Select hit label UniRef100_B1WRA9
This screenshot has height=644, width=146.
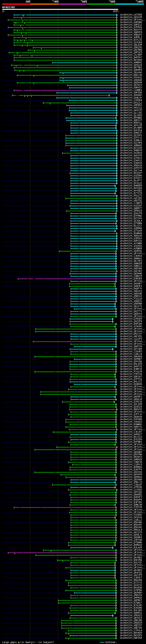pyautogui.click(x=131, y=233)
